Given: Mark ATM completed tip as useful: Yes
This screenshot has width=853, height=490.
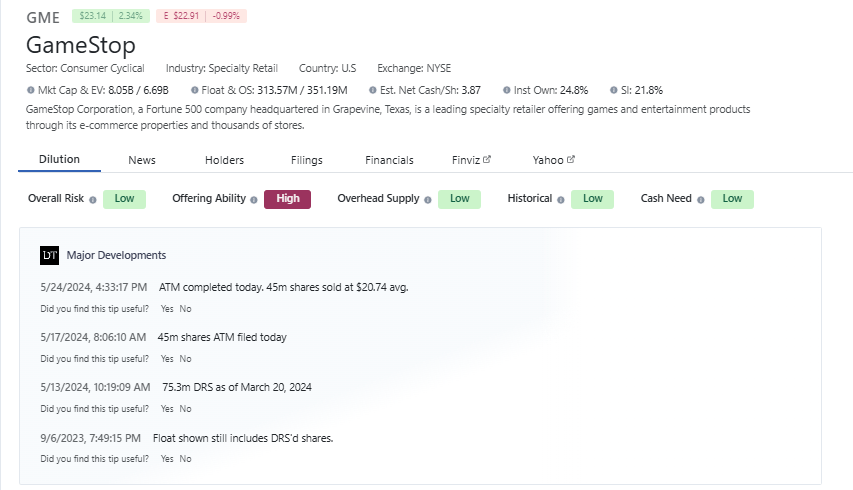Looking at the screenshot, I should [166, 309].
